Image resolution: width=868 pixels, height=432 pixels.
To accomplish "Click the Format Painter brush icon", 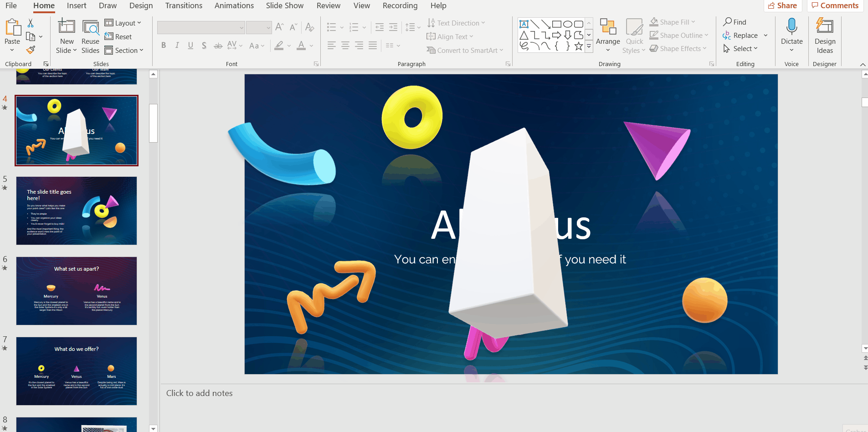I will [x=31, y=50].
